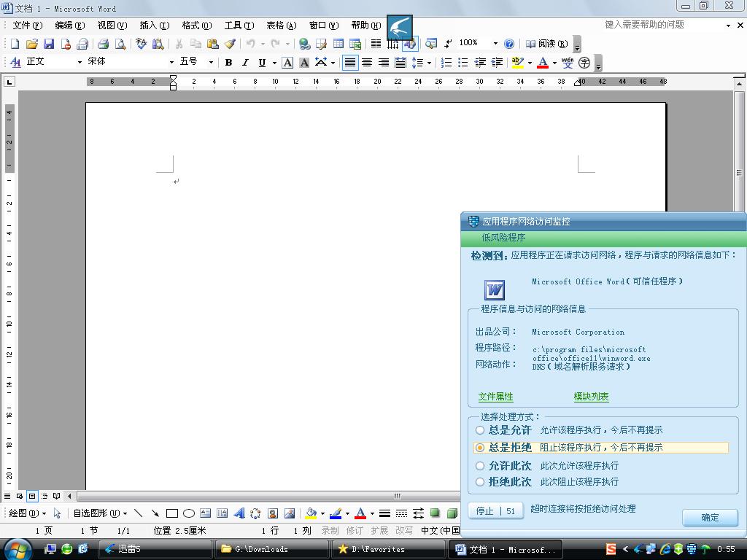Paste the clipboard contents
Viewport: 747px width, 560px height.
pyautogui.click(x=213, y=44)
